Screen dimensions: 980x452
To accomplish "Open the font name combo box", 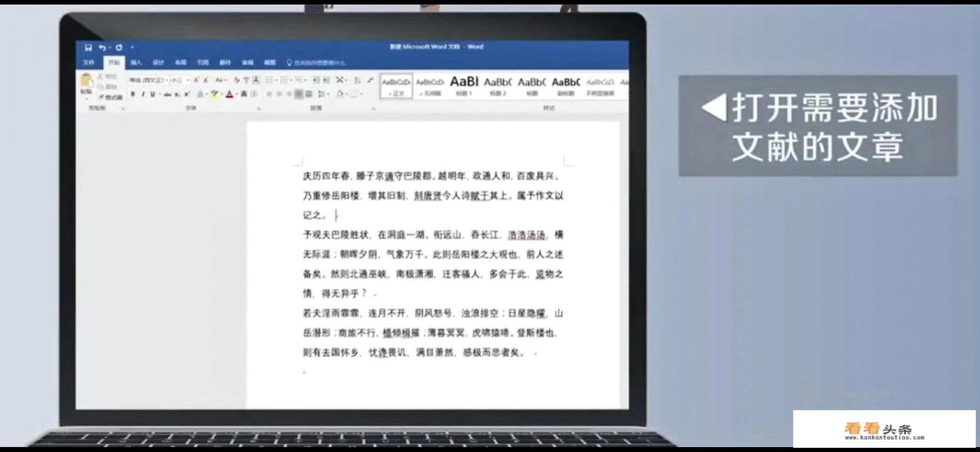I will pyautogui.click(x=148, y=80).
